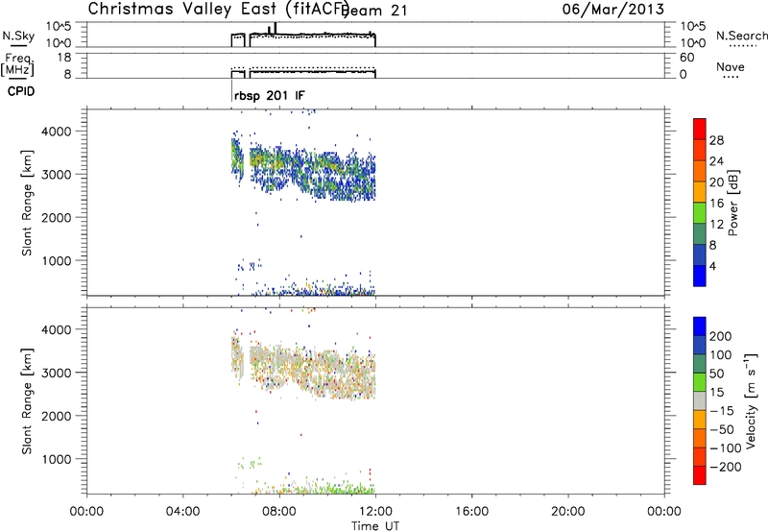This screenshot has width=768, height=532.
Task: Click the -15 label on Velocity color bar
Action: tap(721, 411)
